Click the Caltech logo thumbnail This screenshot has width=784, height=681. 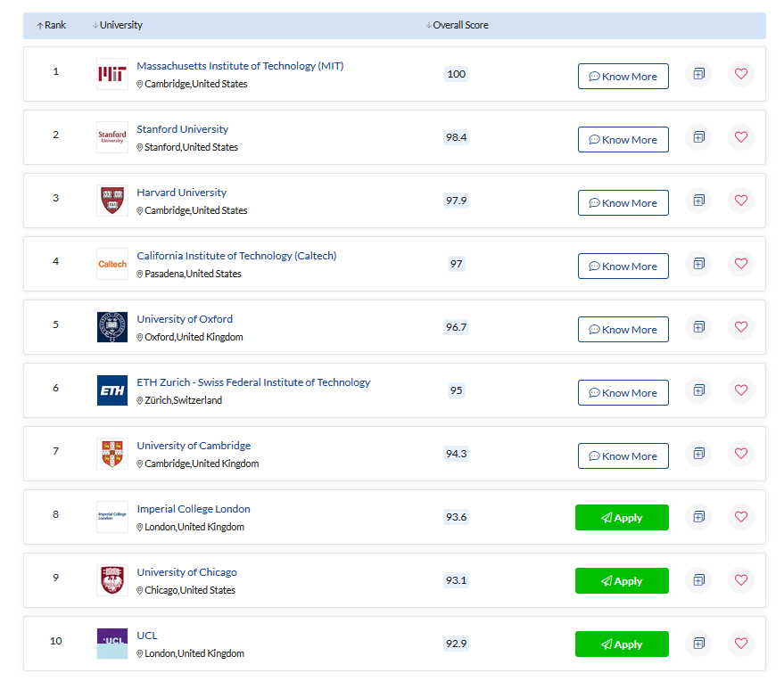[x=112, y=264]
